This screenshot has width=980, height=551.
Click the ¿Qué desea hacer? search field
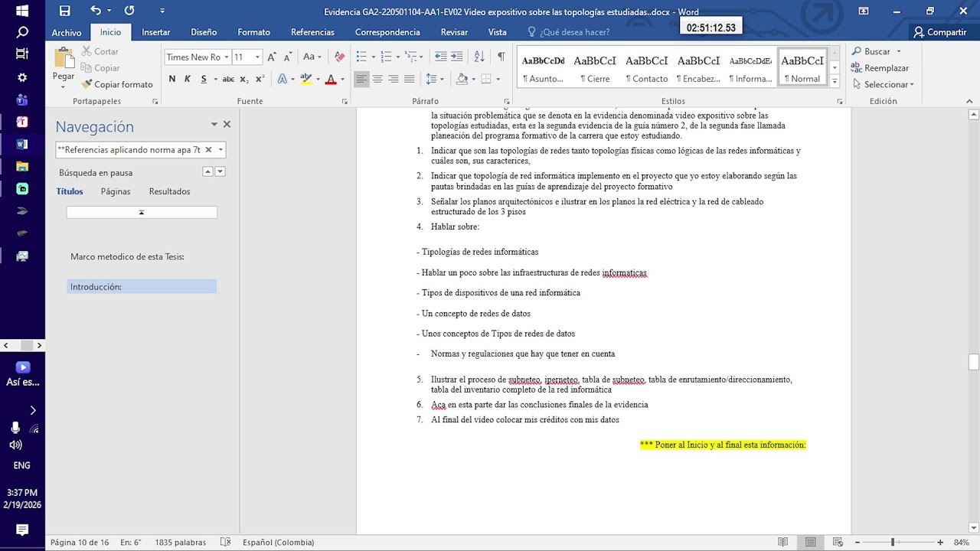(574, 32)
